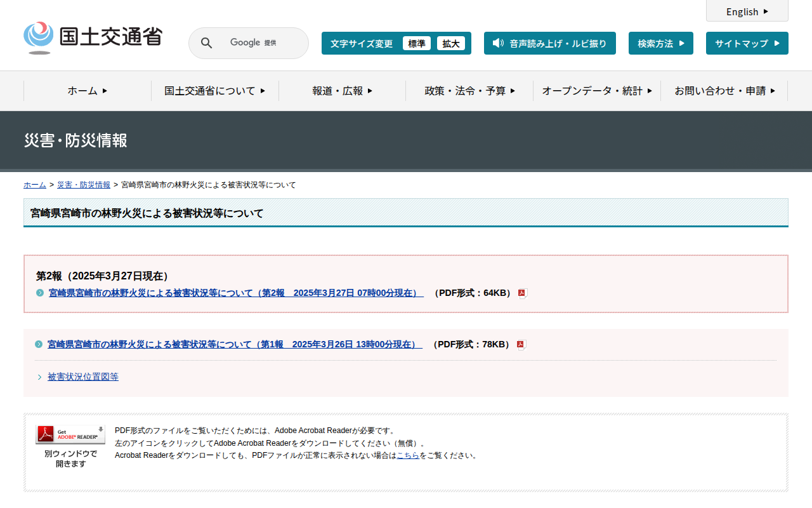Set text size to 標準
The image size is (812, 508).
416,43
